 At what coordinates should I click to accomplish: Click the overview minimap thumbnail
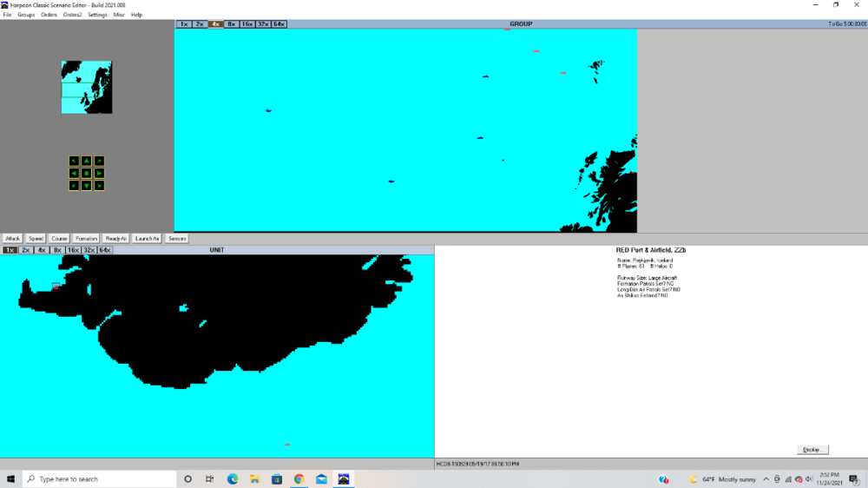(x=86, y=87)
